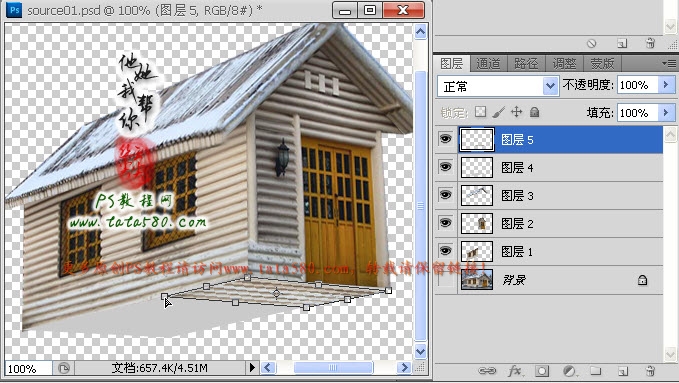The height and width of the screenshot is (383, 679).
Task: Link layers using the chain icon
Action: pyautogui.click(x=487, y=371)
